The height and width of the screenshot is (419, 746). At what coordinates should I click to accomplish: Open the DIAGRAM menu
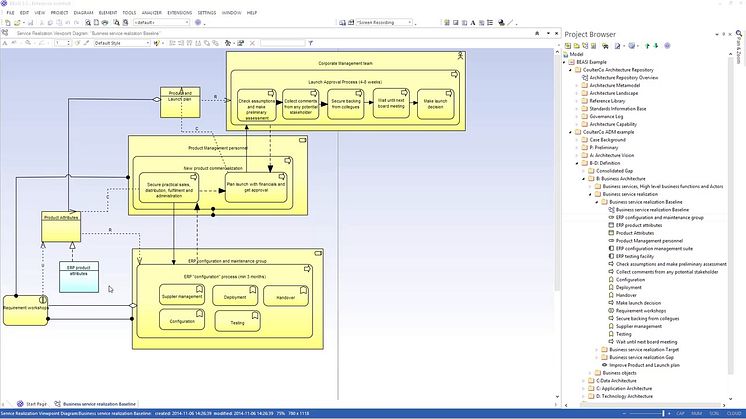83,13
